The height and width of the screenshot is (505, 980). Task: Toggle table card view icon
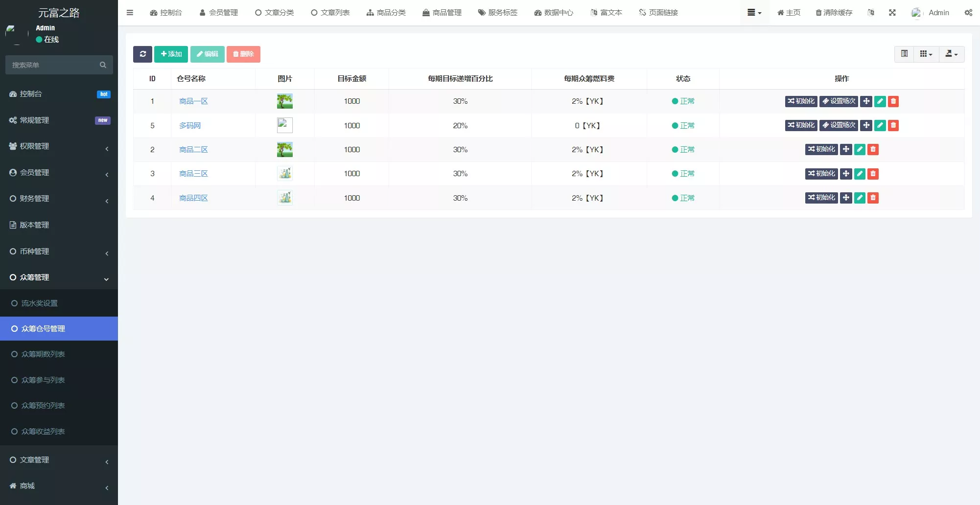coord(904,54)
